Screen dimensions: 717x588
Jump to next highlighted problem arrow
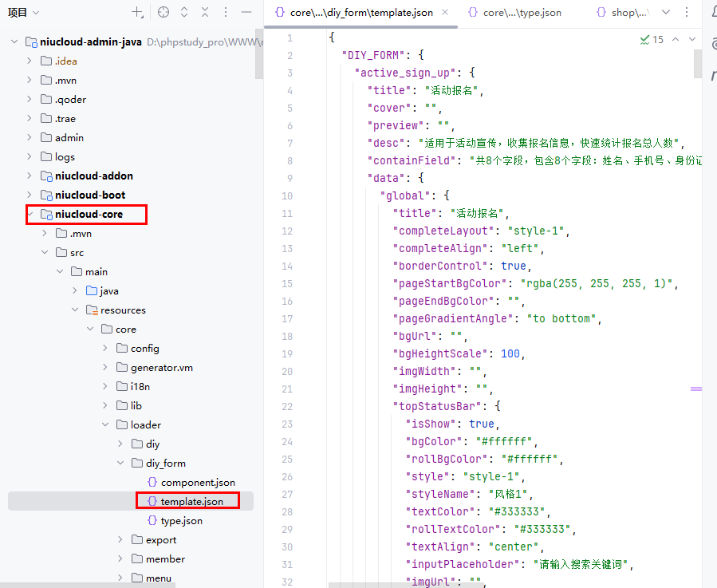693,39
